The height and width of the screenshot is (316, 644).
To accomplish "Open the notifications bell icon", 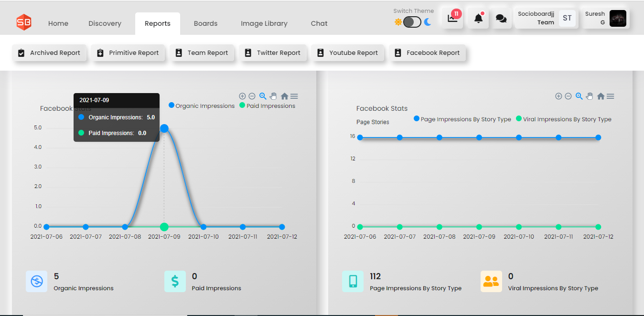I will [478, 19].
